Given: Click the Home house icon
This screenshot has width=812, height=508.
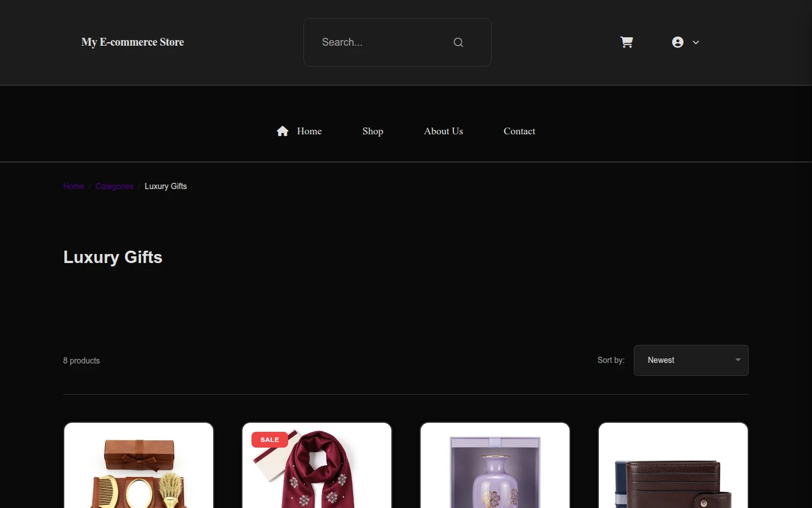Looking at the screenshot, I should [283, 131].
